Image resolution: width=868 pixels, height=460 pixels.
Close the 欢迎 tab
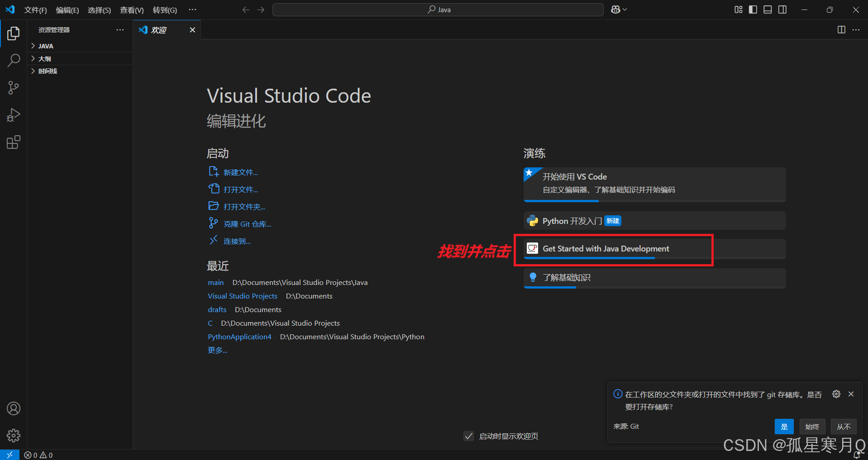(192, 30)
